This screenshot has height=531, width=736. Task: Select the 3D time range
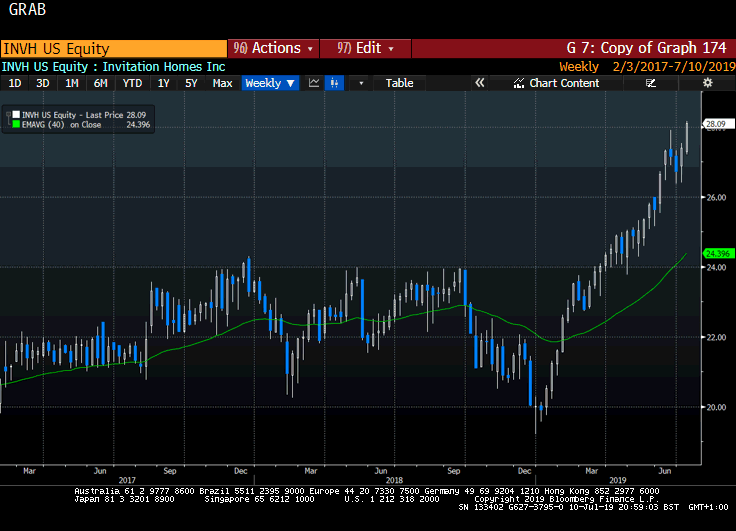point(42,83)
